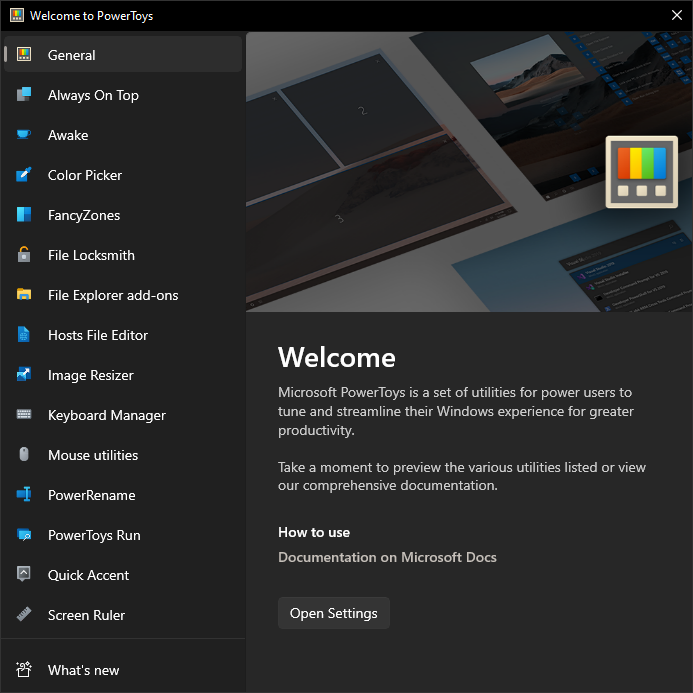This screenshot has height=693, width=693.
Task: Click the Screen Ruler icon
Action: pos(24,615)
